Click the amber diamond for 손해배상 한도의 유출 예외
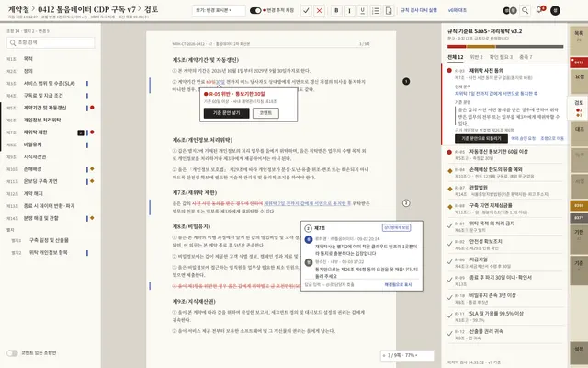 [449, 170]
